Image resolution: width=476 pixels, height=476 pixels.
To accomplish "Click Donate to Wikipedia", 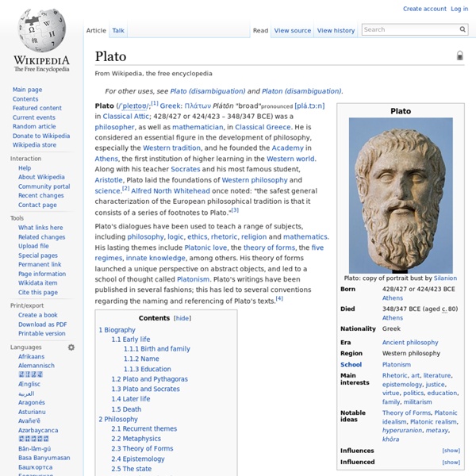I will coord(41,136).
